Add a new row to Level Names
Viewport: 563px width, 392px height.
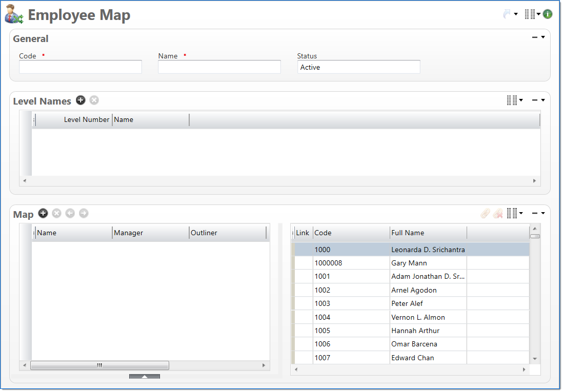[x=81, y=100]
